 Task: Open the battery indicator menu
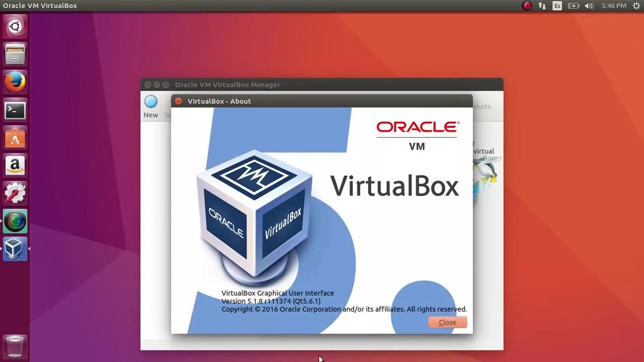tap(573, 6)
